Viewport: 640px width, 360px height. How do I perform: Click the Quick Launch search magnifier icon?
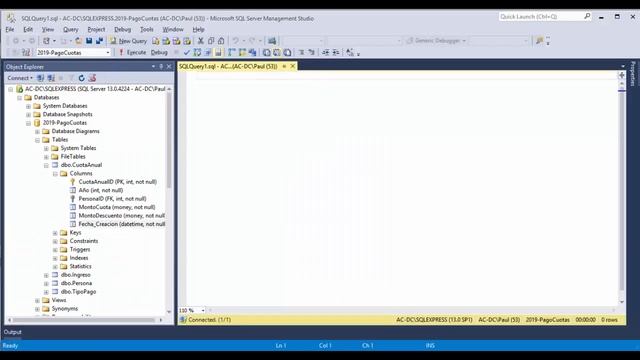pyautogui.click(x=587, y=16)
